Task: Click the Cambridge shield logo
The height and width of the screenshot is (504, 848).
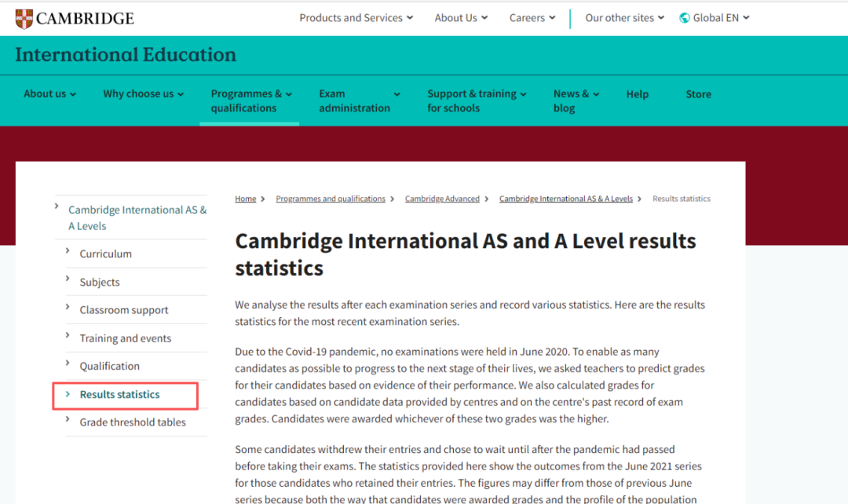Action: (x=24, y=18)
